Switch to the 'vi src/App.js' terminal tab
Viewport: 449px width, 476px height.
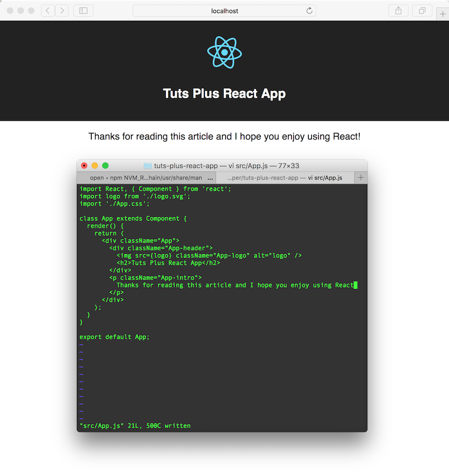tap(285, 178)
